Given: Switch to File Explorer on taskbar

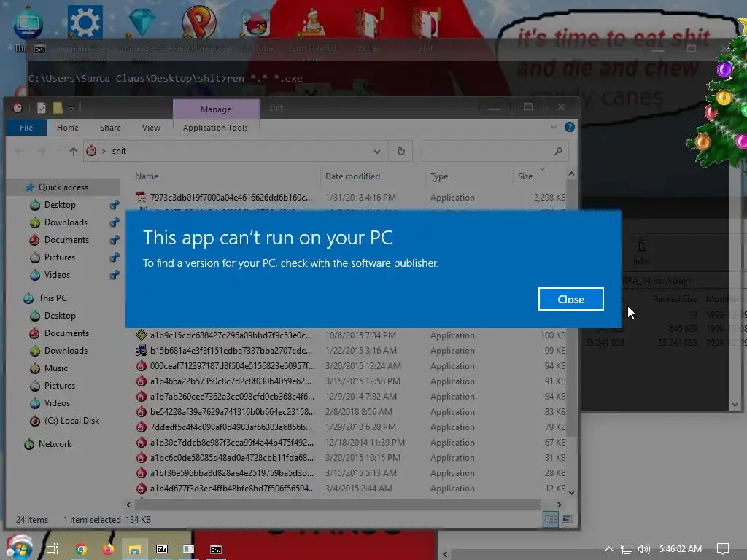Looking at the screenshot, I should point(135,550).
